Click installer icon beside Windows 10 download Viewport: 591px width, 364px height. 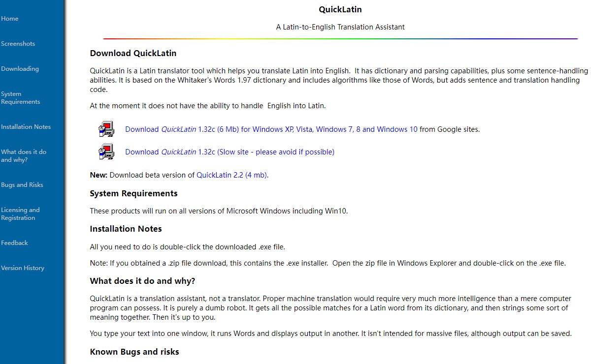coord(106,129)
